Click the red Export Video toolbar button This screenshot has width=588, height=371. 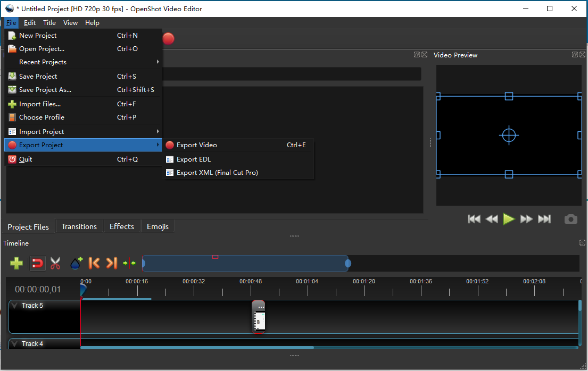click(168, 39)
